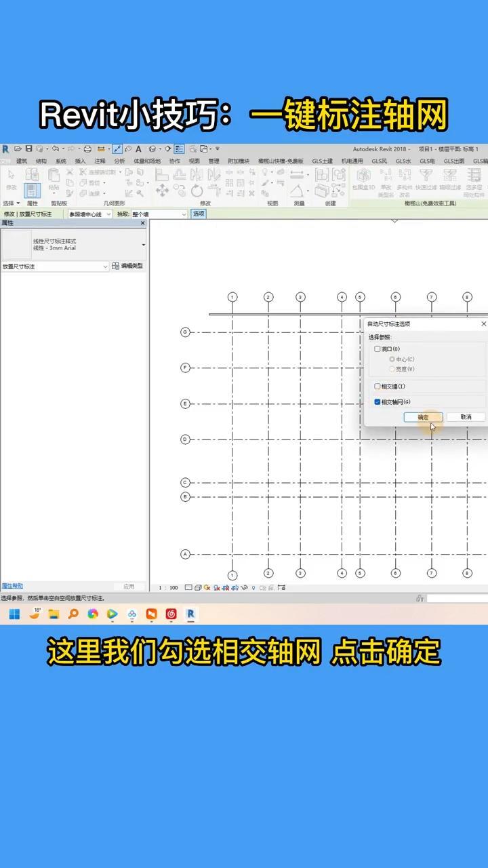The width and height of the screenshot is (488, 868).
Task: Click the 编辑类型 icon button
Action: [x=128, y=267]
